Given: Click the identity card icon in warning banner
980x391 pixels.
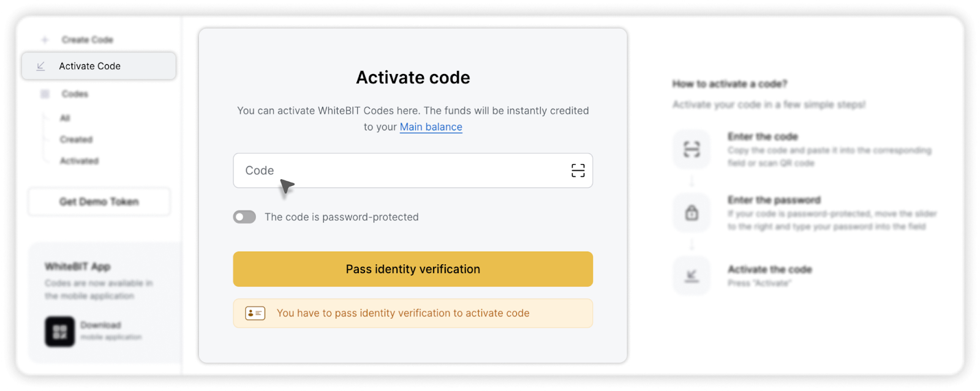Looking at the screenshot, I should click(x=255, y=313).
